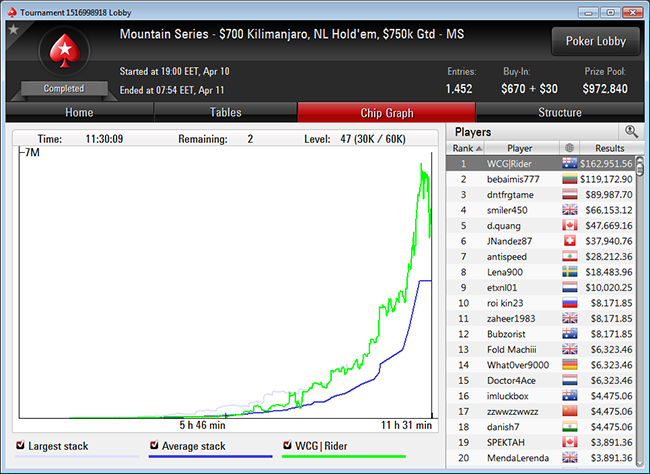Click the 5 h 46 min axis label
Screen dimensions: 650x474
pyautogui.click(x=202, y=425)
